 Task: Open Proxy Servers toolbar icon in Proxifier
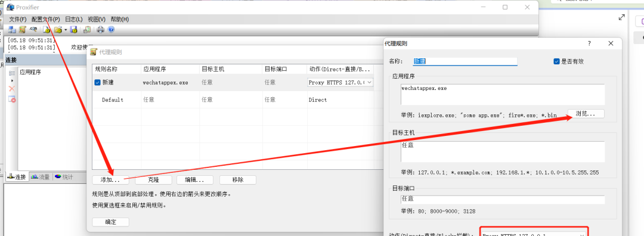(x=12, y=30)
